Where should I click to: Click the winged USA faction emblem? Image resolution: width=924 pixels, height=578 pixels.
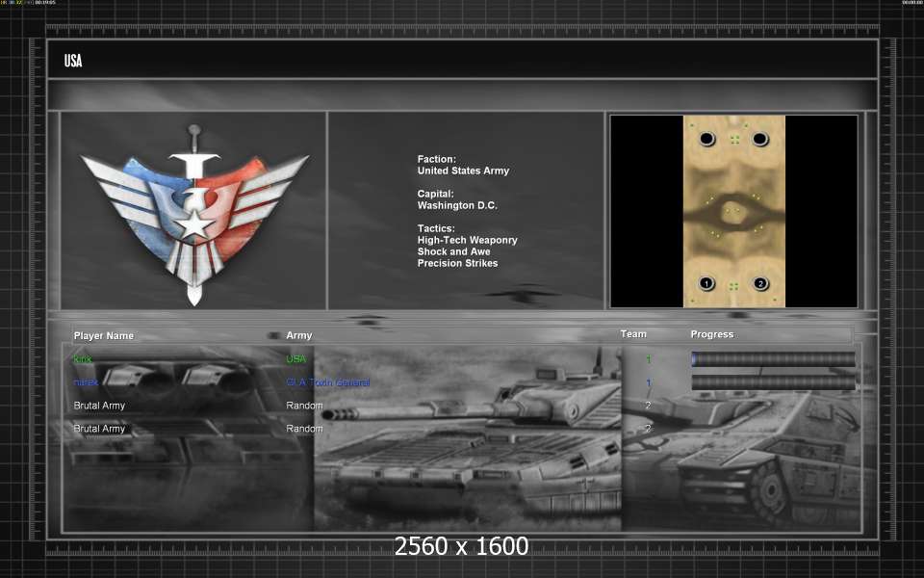coord(194,215)
